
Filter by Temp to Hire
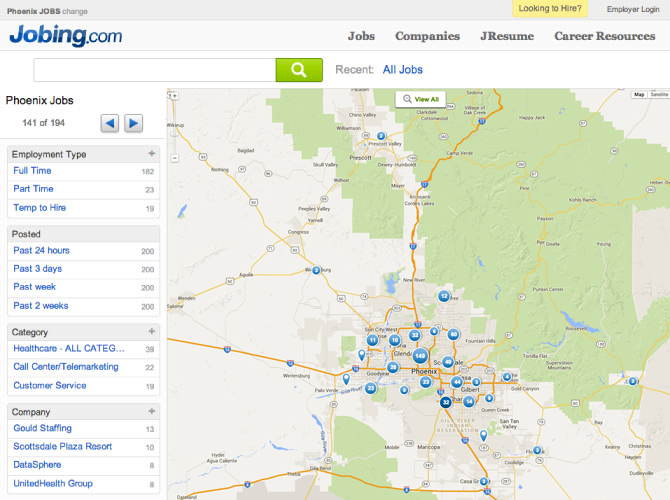click(39, 208)
